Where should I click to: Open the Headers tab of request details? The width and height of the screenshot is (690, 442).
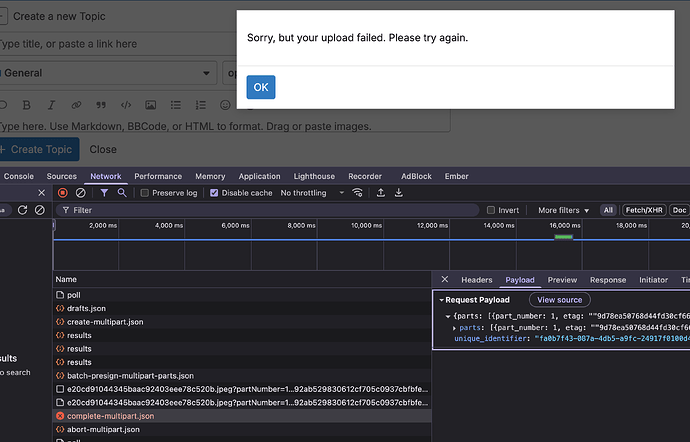click(x=477, y=280)
